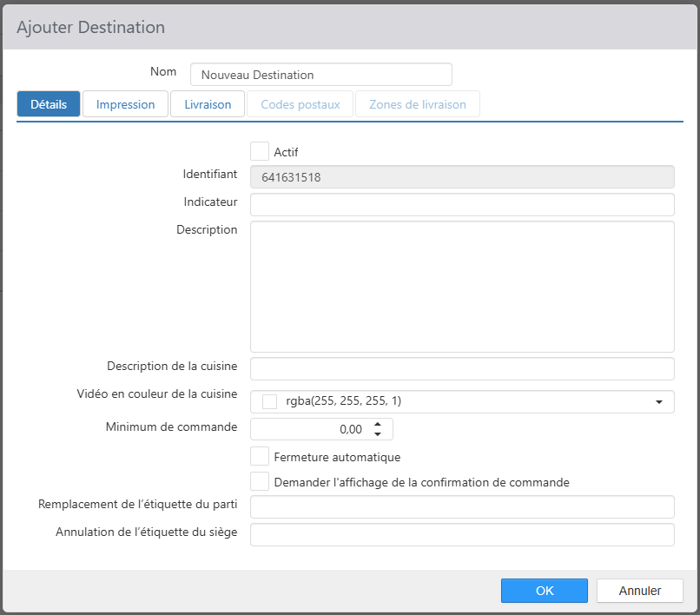The image size is (700, 615).
Task: Click inside the Description text area
Action: click(x=462, y=287)
